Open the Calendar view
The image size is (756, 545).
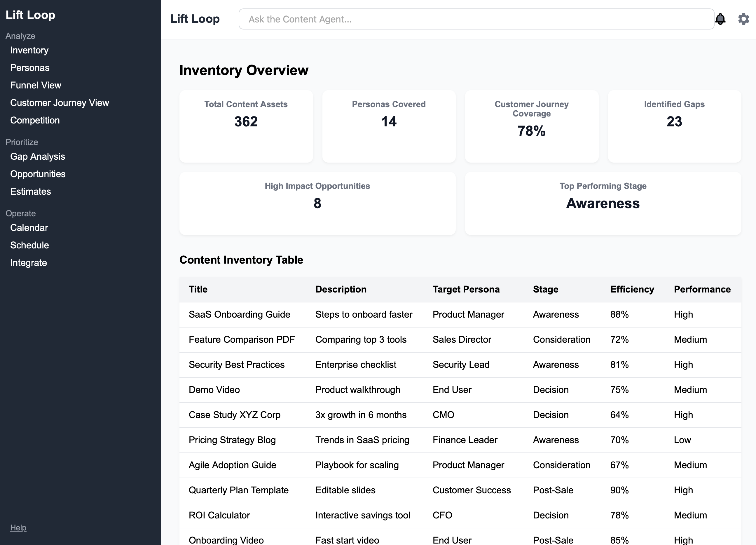coord(29,228)
